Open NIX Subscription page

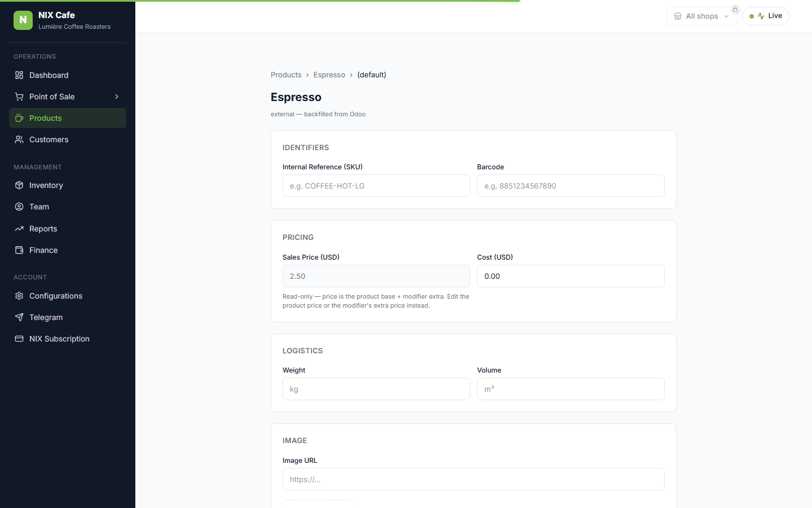(x=68, y=339)
